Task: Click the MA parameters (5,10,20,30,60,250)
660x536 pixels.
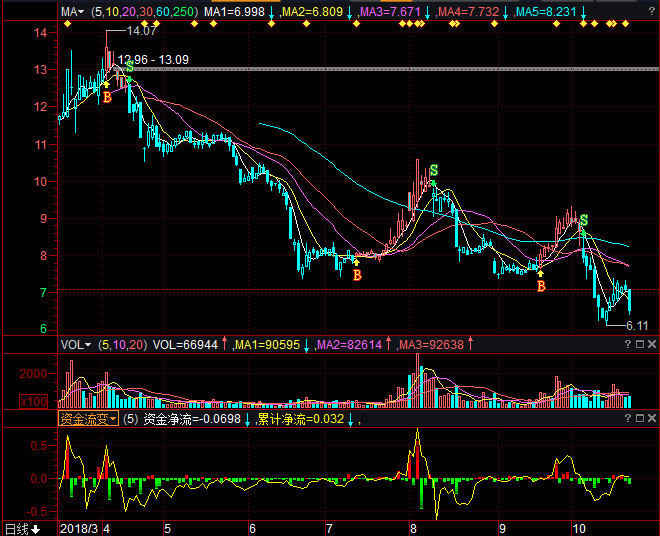Action: (144, 12)
